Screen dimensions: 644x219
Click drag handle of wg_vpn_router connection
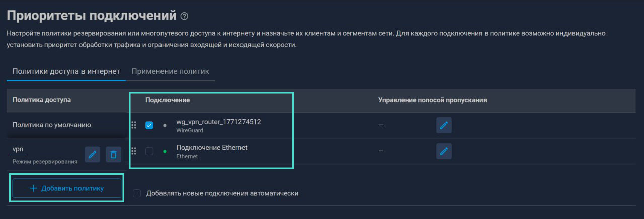134,125
